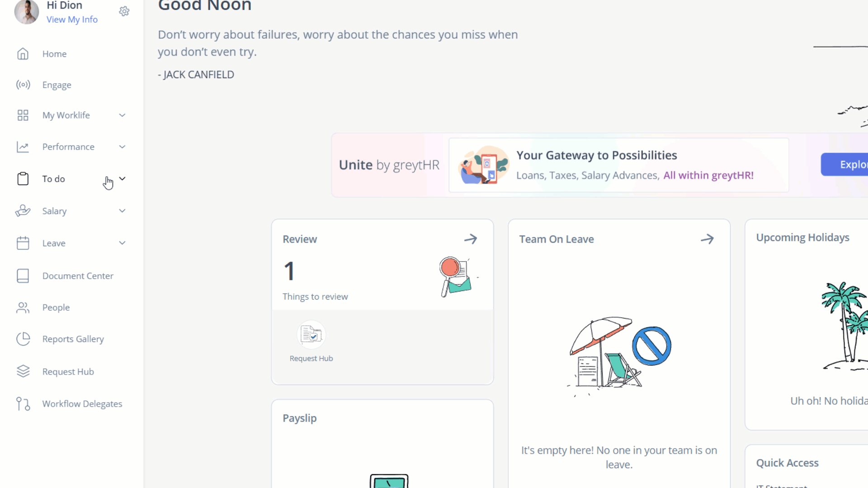Click the Home house icon in sidebar
The width and height of the screenshot is (868, 488).
(23, 54)
